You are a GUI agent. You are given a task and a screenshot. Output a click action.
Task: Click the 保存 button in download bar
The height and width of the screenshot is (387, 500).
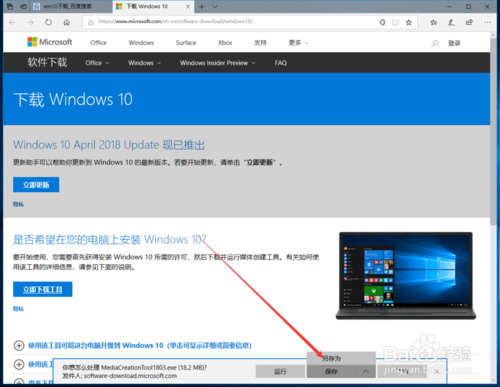coord(331,371)
